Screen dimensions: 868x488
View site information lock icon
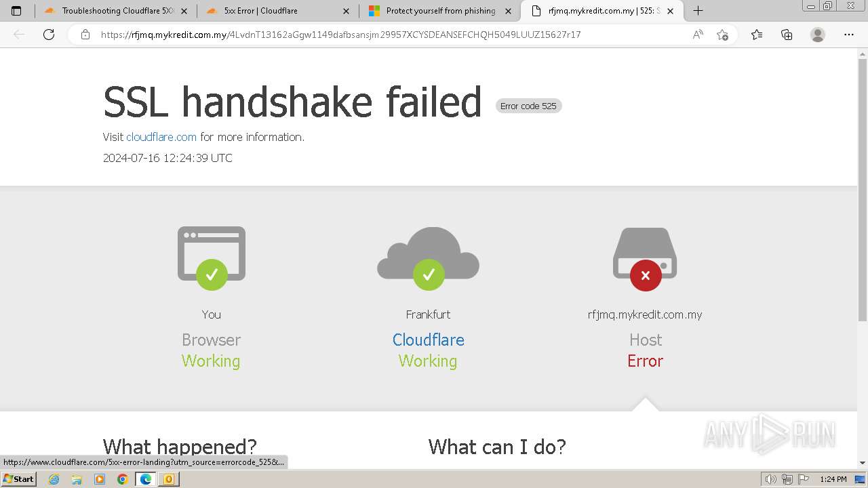(85, 35)
